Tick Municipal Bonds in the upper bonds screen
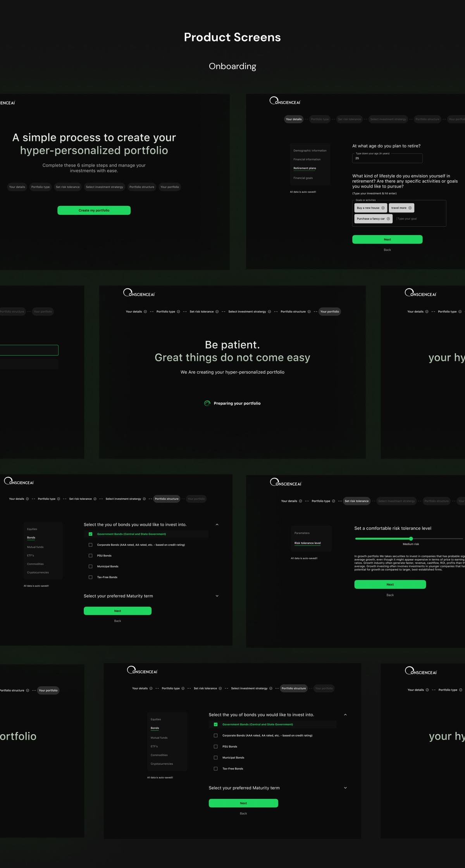The image size is (465, 868). pos(91,566)
